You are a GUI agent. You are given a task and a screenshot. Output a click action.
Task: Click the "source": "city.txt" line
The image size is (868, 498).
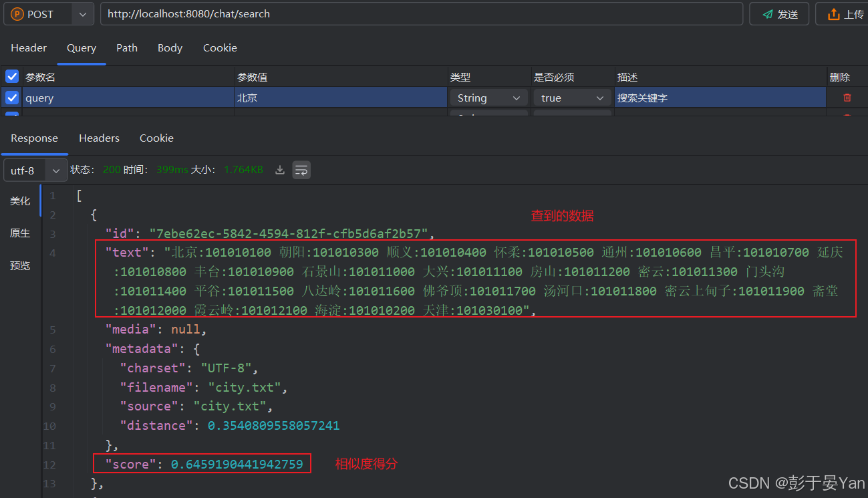pos(196,406)
